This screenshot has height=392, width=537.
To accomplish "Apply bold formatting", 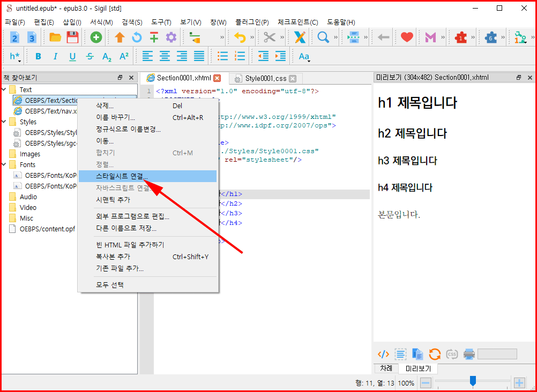I will click(39, 56).
